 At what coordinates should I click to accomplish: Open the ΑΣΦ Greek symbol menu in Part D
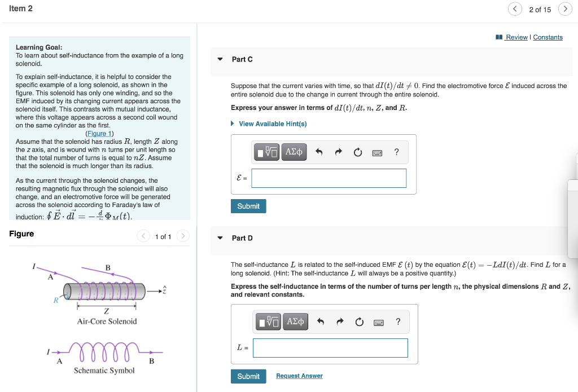[295, 321]
